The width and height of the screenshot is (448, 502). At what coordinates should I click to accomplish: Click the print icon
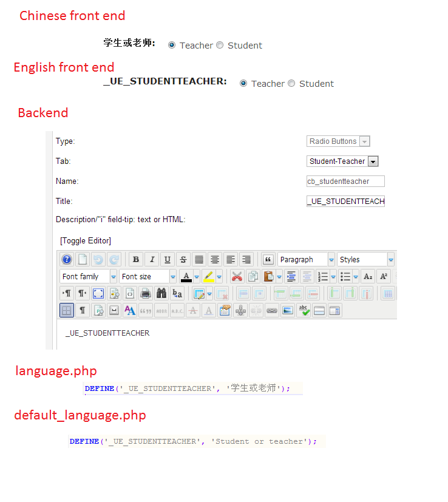pos(146,293)
